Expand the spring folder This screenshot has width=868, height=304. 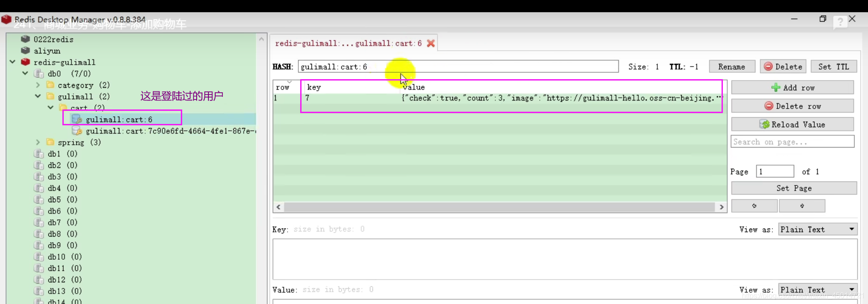click(38, 142)
